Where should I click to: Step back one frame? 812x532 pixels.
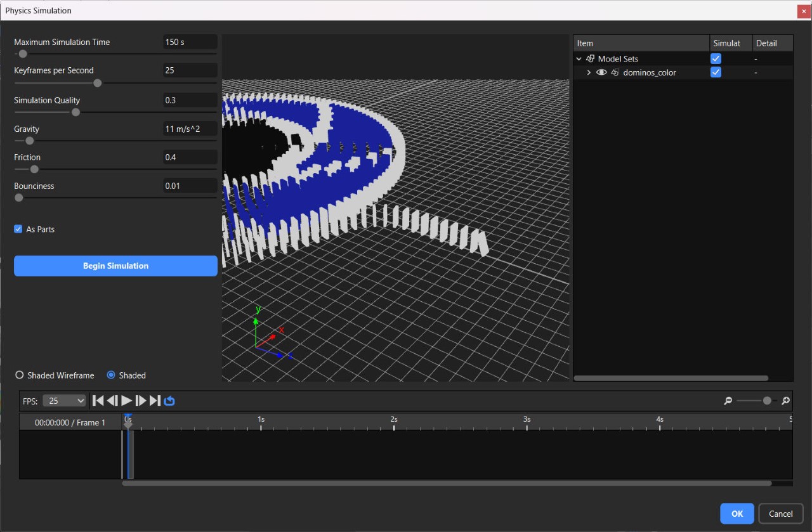click(112, 400)
